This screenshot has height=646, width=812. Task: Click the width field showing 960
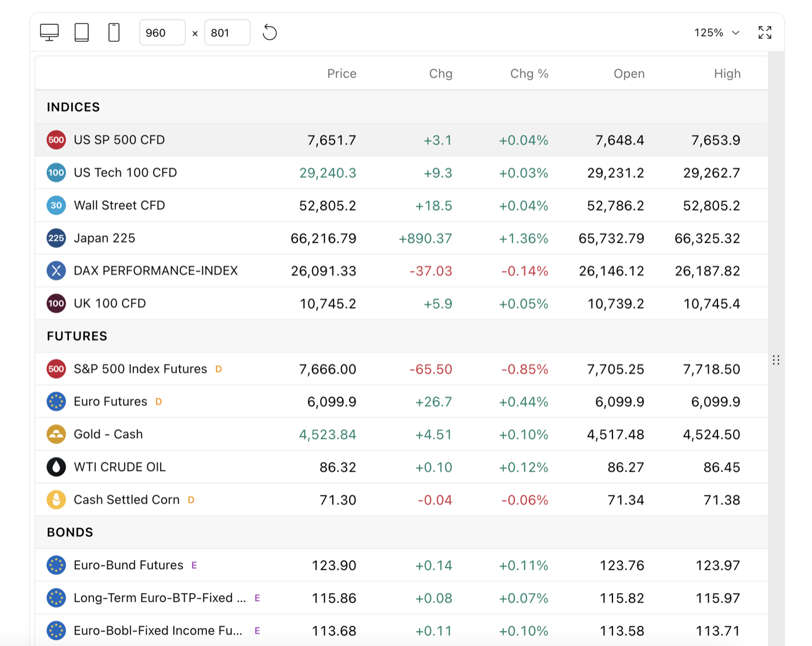tap(162, 33)
